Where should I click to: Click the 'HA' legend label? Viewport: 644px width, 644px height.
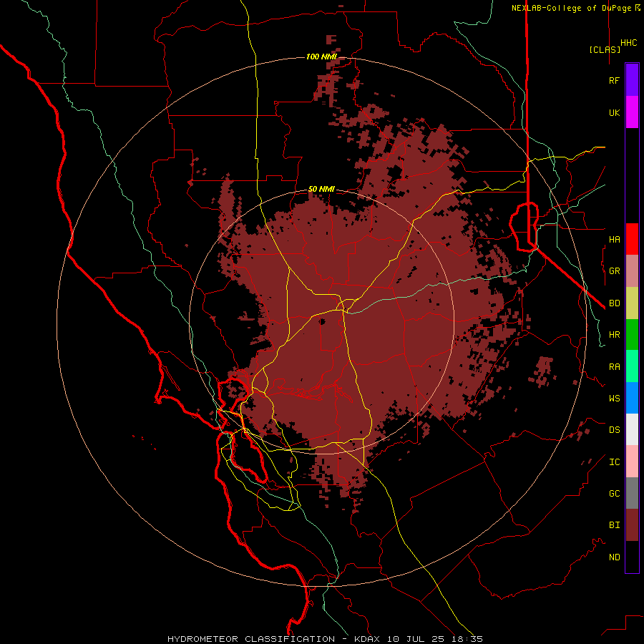[x=614, y=239]
